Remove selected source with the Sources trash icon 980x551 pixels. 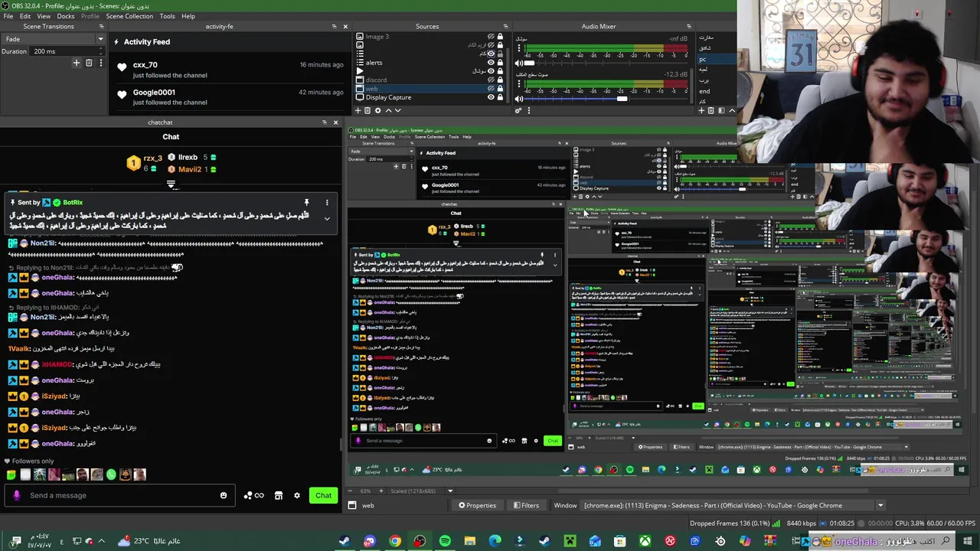coord(367,110)
